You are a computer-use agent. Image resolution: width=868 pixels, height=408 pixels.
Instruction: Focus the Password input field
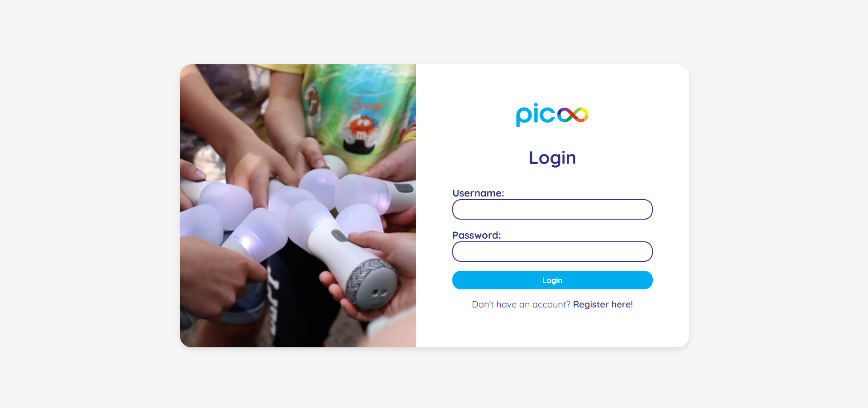point(552,252)
